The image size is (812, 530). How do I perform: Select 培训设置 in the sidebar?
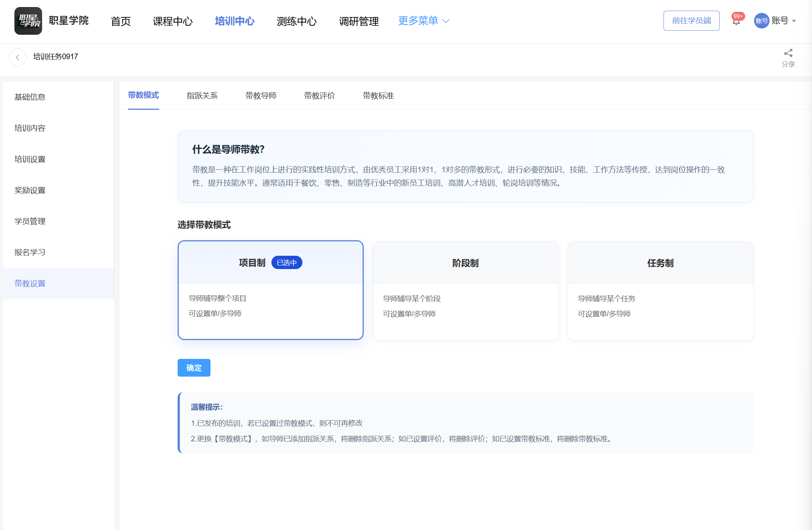click(x=59, y=159)
